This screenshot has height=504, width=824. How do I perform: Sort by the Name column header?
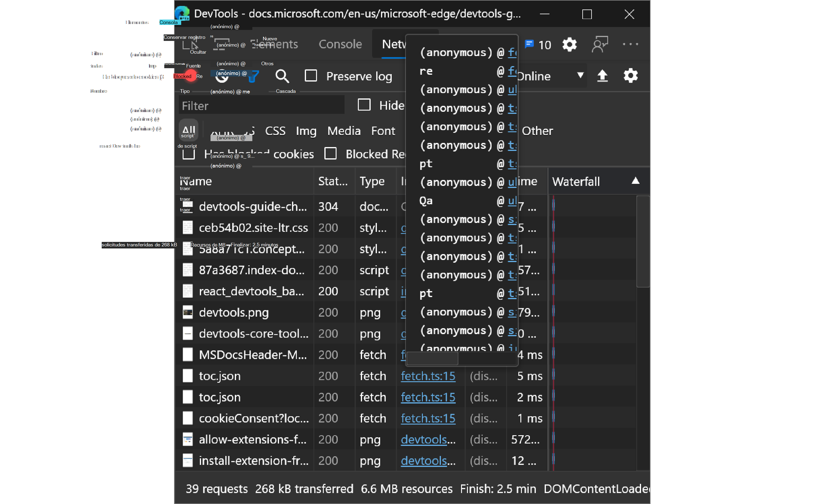[x=244, y=181]
